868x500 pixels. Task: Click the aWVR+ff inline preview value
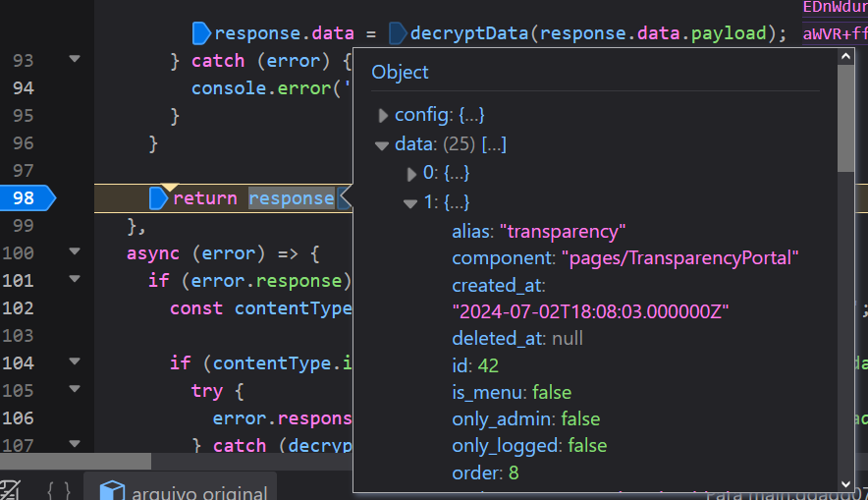[835, 33]
